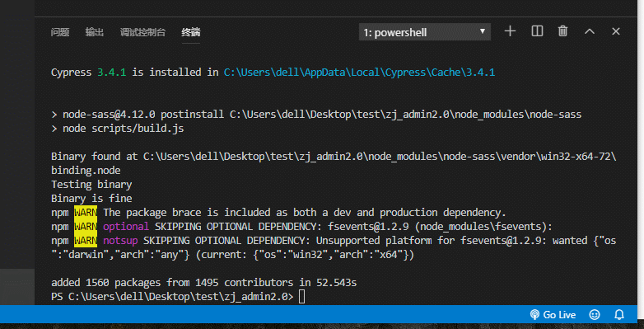Click the 'node scripts/build.js' line
This screenshot has width=644, height=329.
[x=118, y=129]
